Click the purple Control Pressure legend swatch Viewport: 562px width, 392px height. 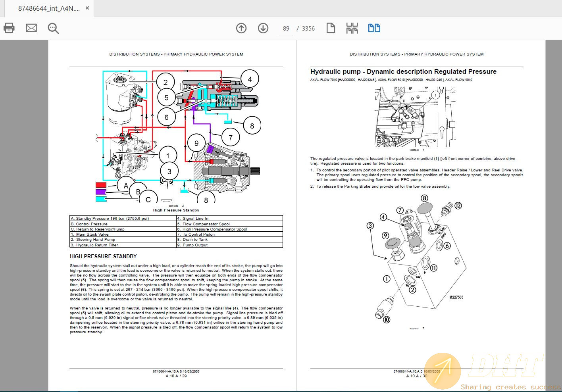point(101,192)
